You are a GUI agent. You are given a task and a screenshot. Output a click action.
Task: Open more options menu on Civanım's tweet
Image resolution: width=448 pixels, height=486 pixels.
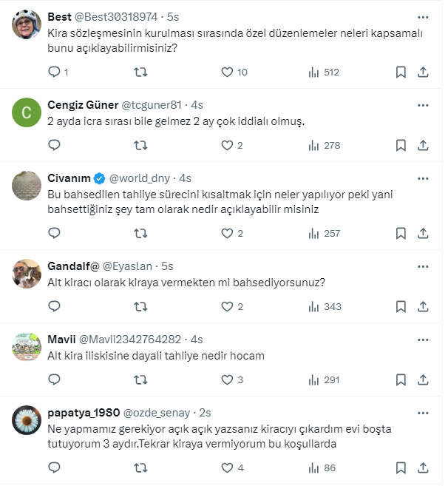click(x=423, y=178)
